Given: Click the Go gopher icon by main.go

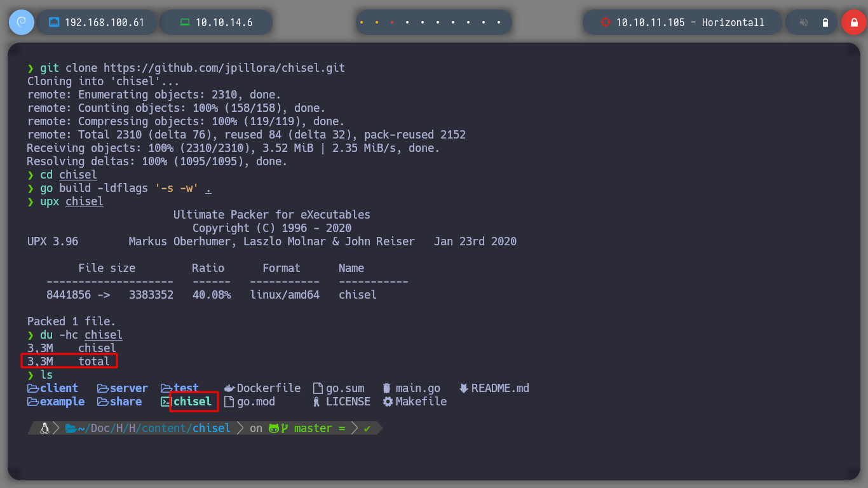Looking at the screenshot, I should click(387, 388).
